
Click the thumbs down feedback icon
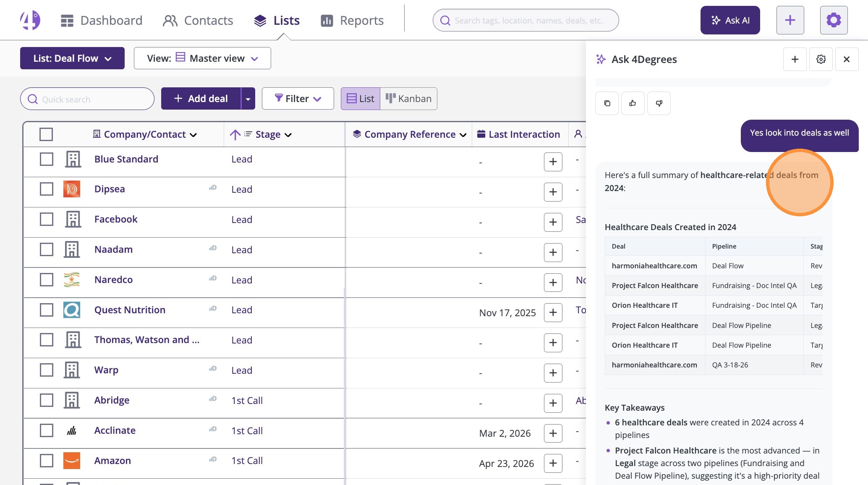coord(659,103)
